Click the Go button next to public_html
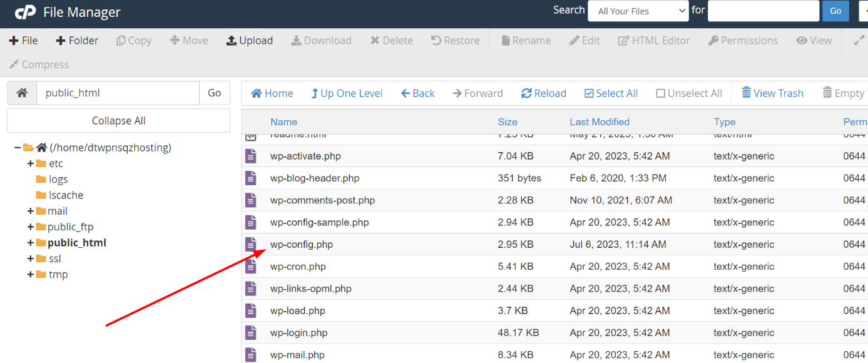Image resolution: width=868 pixels, height=363 pixels. pos(215,92)
